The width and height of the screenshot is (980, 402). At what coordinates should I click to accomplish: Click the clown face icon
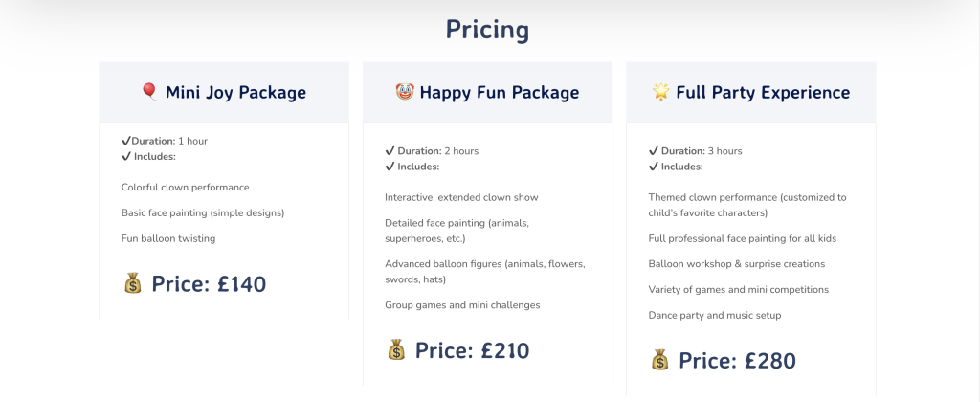coord(404,92)
